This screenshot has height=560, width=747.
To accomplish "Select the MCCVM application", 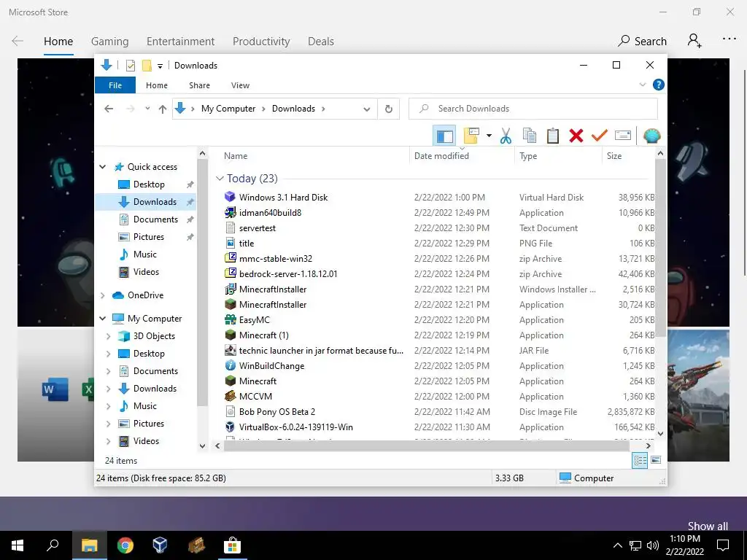I will [255, 396].
